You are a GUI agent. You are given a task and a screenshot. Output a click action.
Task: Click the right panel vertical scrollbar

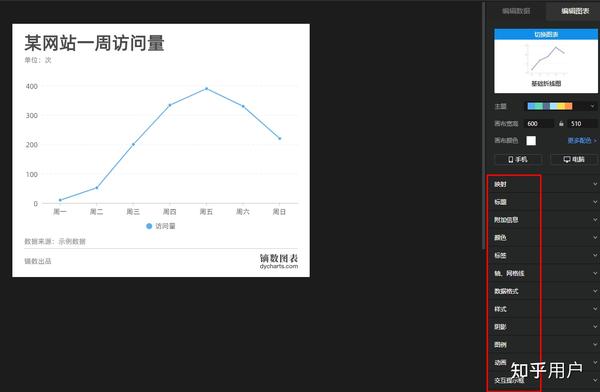(x=484, y=126)
